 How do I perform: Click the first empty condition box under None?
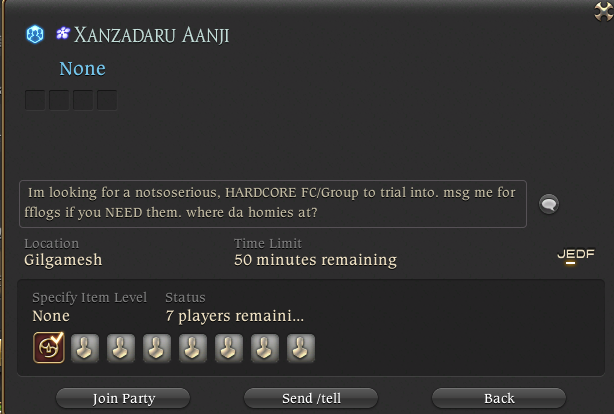click(x=35, y=100)
